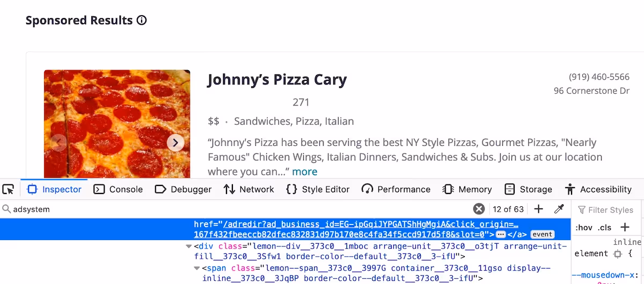
Task: Click the phone number (919) 460-5566
Action: 599,77
